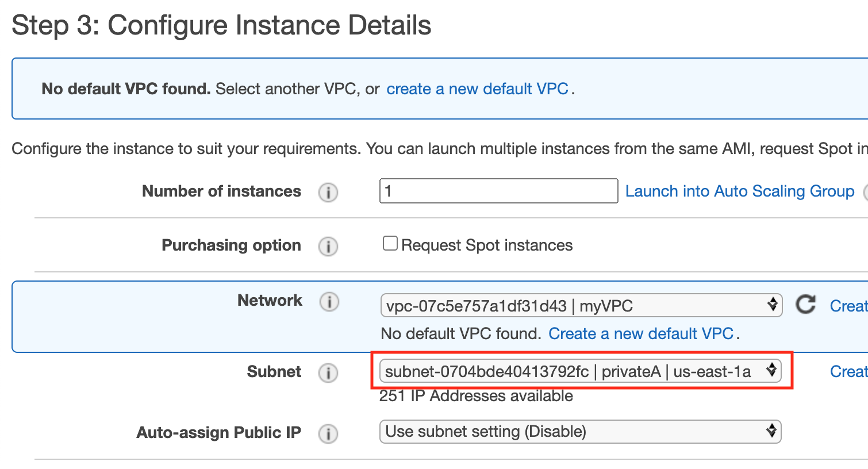Click the Auto-assign Public IP arrow stepper
Image resolution: width=868 pixels, height=469 pixels.
(x=771, y=431)
